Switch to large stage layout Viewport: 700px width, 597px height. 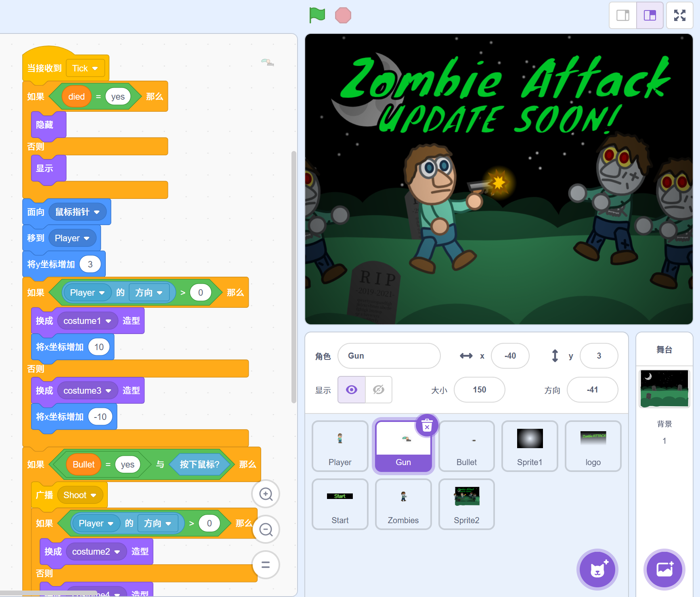(650, 16)
